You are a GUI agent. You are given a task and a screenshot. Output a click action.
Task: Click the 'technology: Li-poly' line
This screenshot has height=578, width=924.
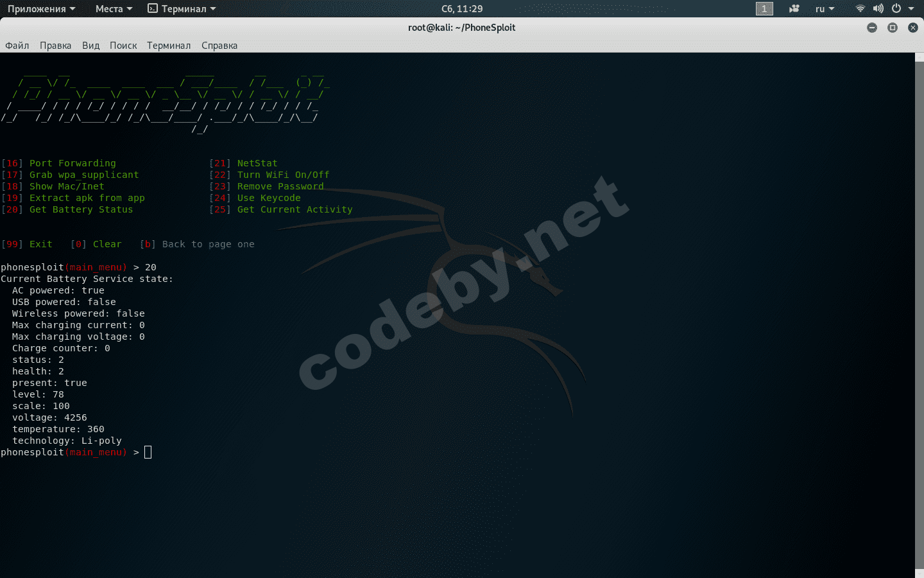point(67,441)
